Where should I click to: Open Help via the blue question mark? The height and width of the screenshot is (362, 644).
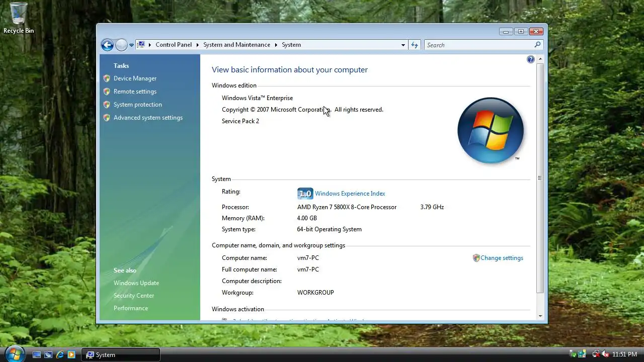(530, 59)
